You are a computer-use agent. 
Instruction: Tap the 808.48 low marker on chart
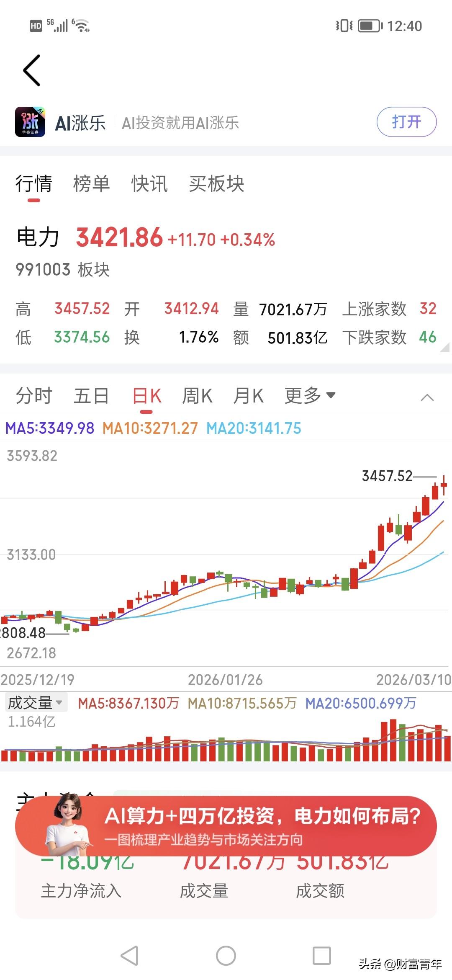23,633
